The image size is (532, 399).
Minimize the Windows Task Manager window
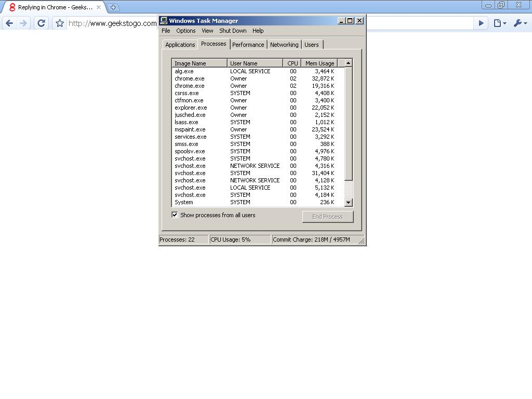tap(342, 21)
